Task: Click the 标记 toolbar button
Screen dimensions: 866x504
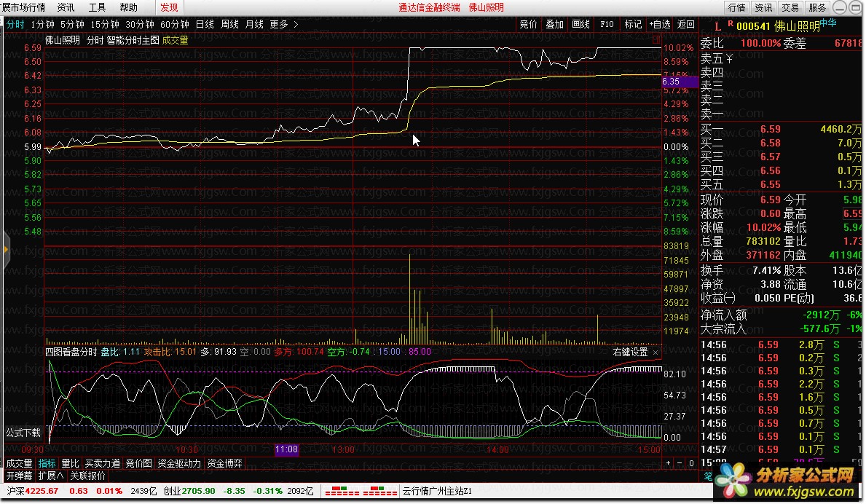Action: [x=633, y=24]
